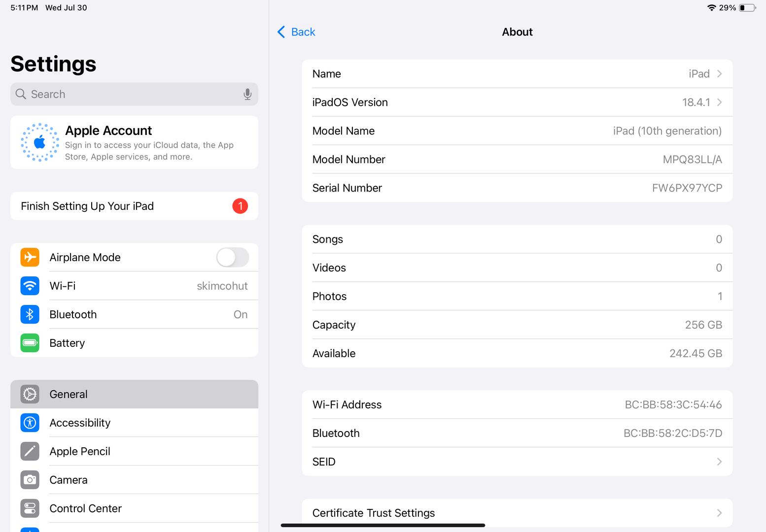
Task: Open Apple Pencil settings
Action: click(x=134, y=451)
